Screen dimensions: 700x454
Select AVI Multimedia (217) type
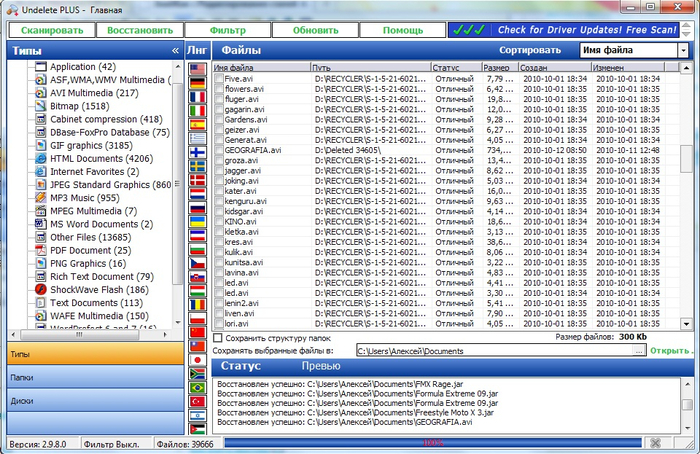coord(94,93)
